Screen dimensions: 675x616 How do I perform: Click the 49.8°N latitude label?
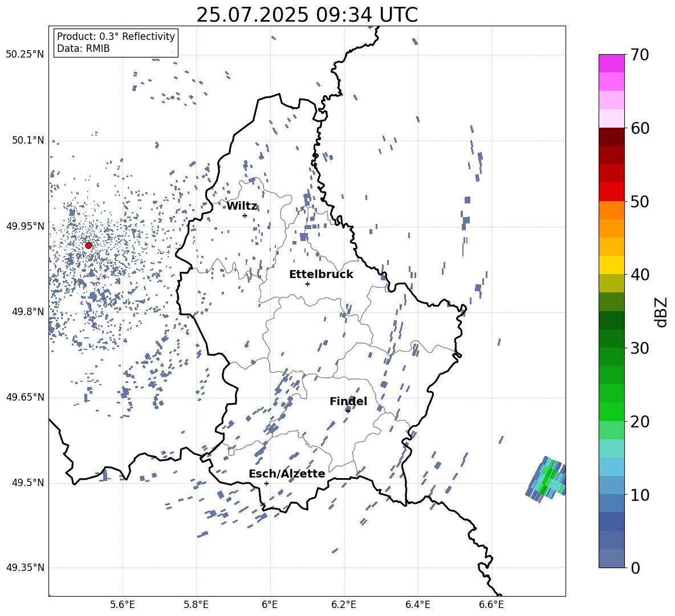coord(28,312)
